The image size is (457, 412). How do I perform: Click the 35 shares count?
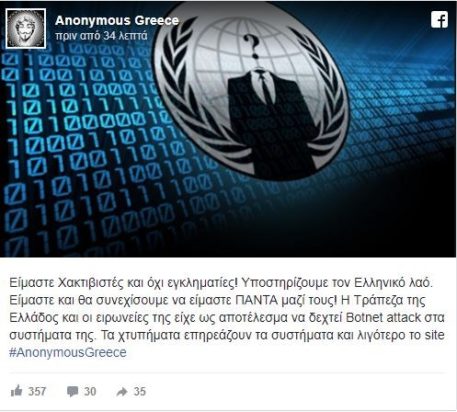coord(140,391)
